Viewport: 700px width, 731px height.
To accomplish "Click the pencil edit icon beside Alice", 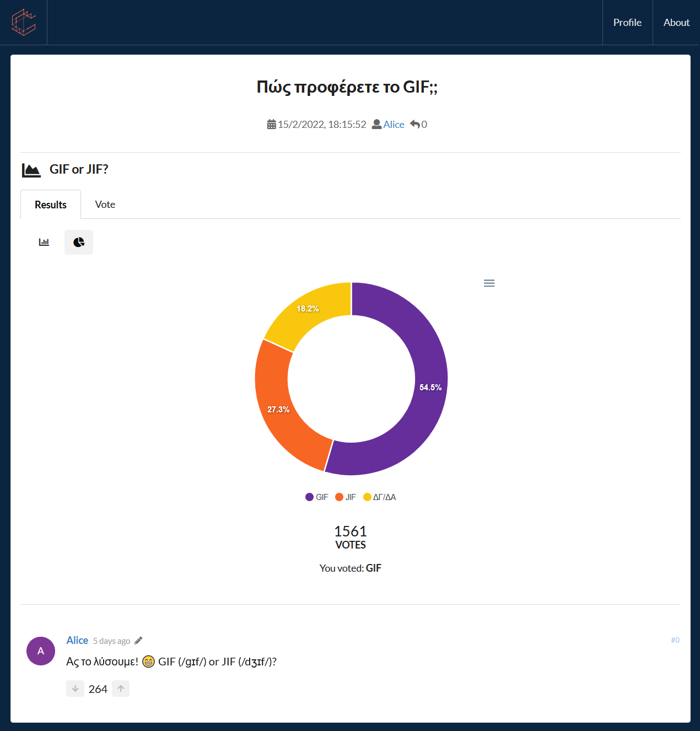I will 138,640.
